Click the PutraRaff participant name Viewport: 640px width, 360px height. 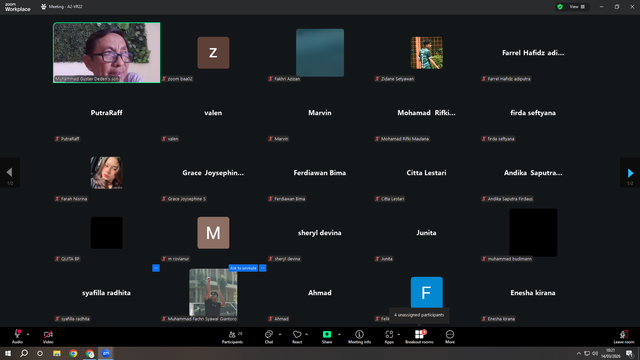[107, 113]
